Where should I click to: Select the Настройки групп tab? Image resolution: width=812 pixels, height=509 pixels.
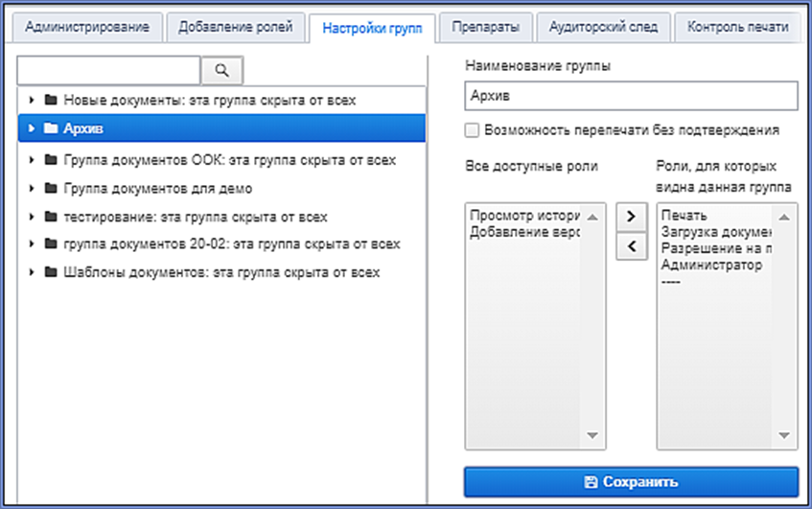pos(372,29)
